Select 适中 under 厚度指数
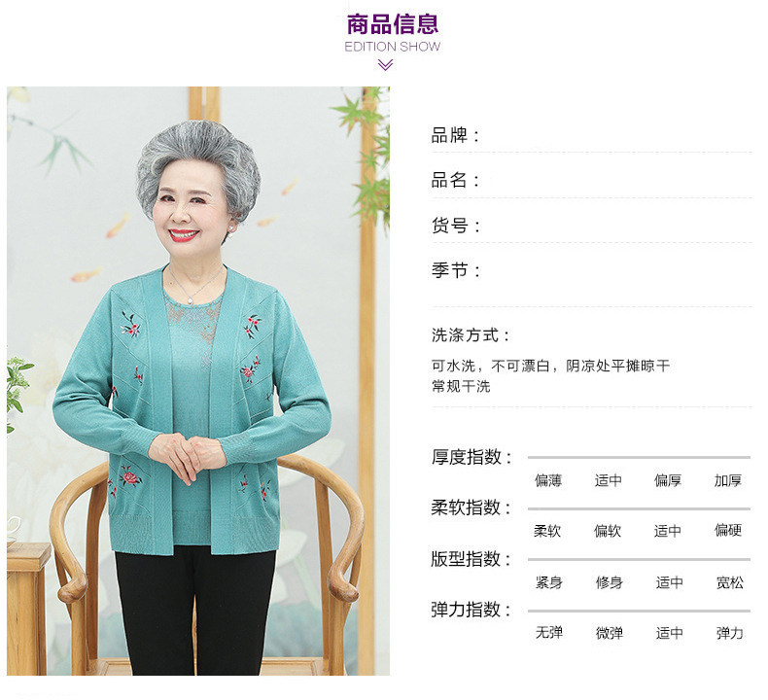 [609, 480]
